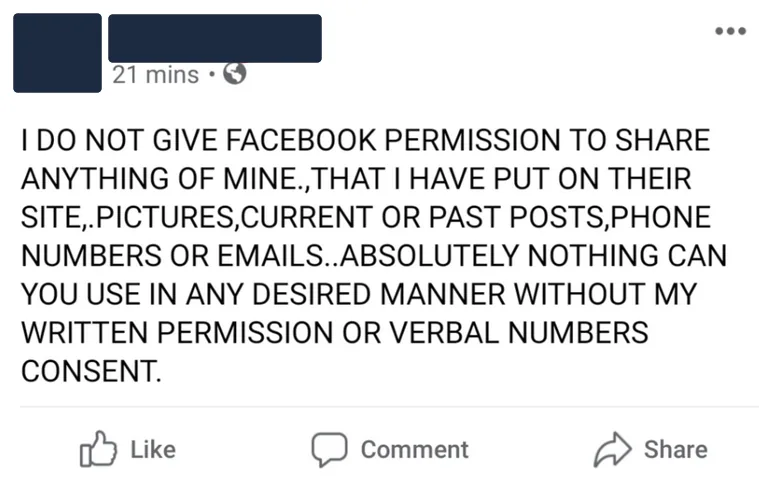Click the speech bubble Comment icon

click(x=328, y=449)
